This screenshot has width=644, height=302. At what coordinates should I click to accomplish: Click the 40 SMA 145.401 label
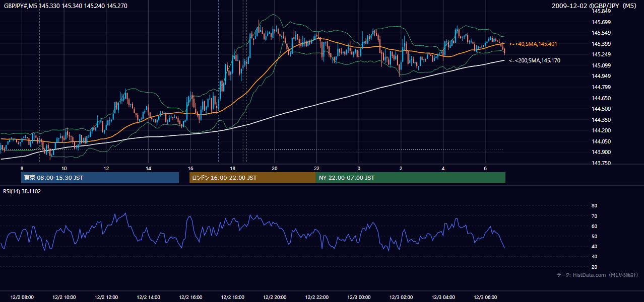click(x=533, y=44)
